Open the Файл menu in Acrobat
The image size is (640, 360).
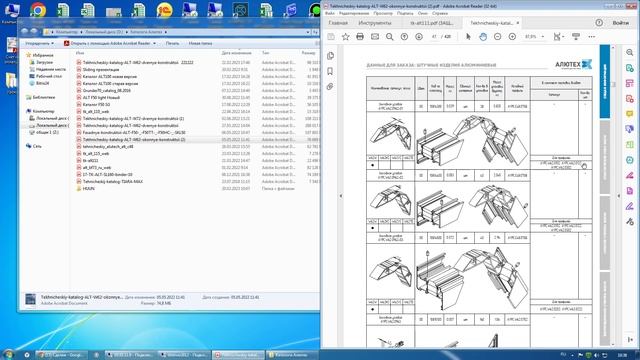[x=330, y=13]
